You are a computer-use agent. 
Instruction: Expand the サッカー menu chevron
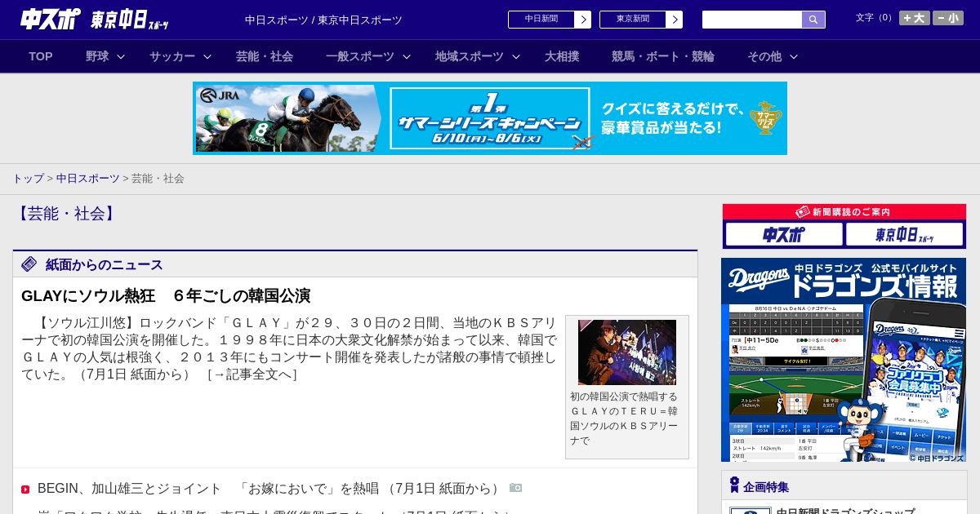click(x=207, y=57)
